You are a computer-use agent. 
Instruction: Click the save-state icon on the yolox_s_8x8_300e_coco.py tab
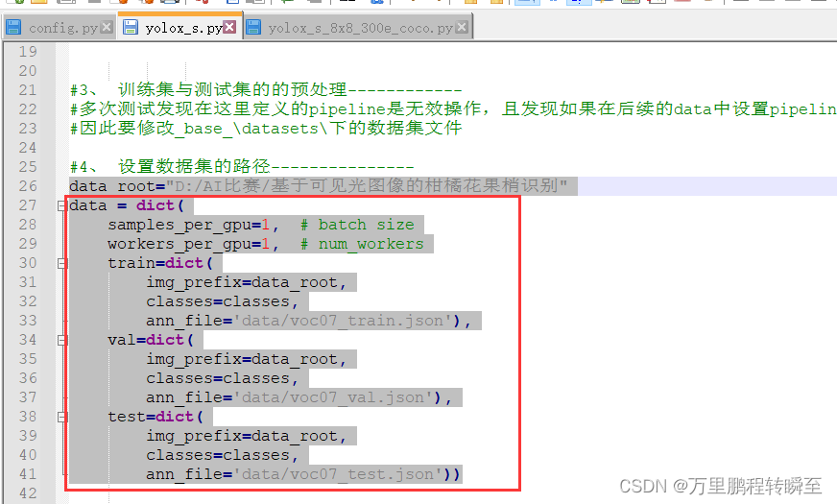pos(253,27)
